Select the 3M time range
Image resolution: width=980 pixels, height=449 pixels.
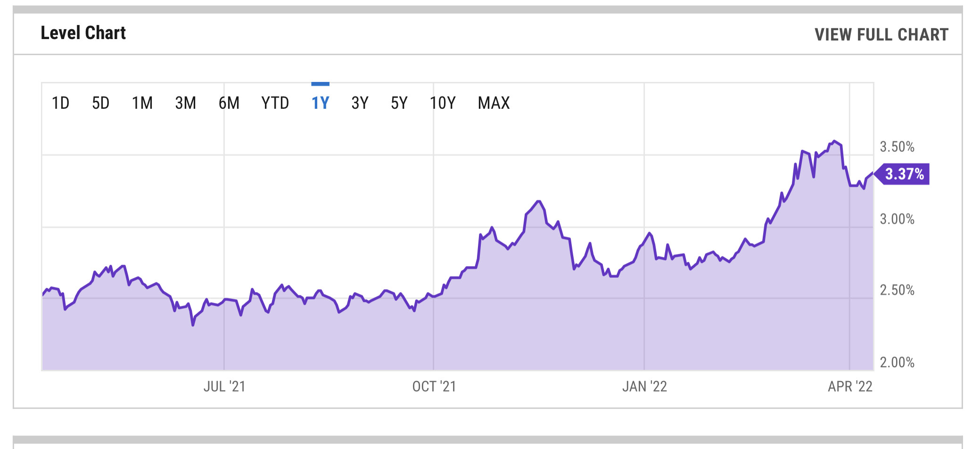pos(185,103)
